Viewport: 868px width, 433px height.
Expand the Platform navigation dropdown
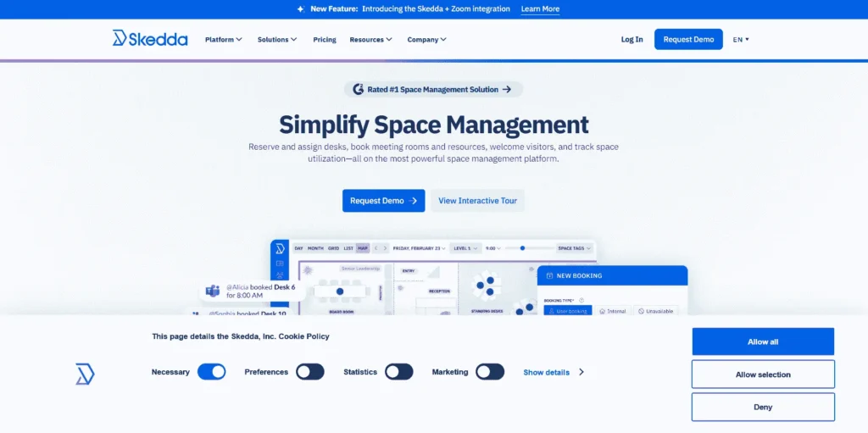pos(224,40)
